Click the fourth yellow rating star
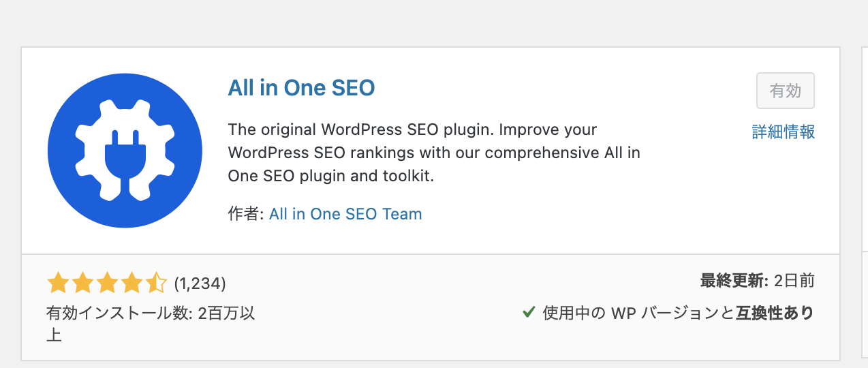Image resolution: width=868 pixels, height=368 pixels. click(x=131, y=282)
